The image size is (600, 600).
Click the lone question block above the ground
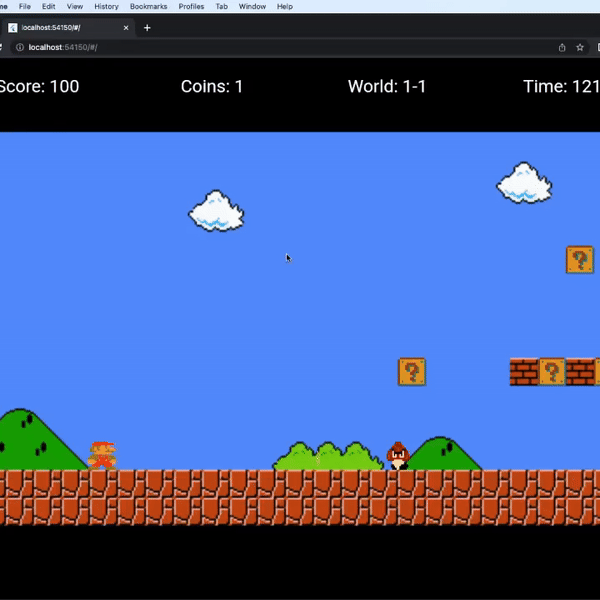[x=412, y=372]
